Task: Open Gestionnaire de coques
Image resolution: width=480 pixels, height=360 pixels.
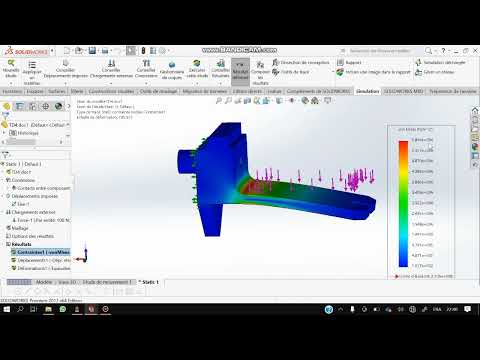Action: click(x=172, y=70)
